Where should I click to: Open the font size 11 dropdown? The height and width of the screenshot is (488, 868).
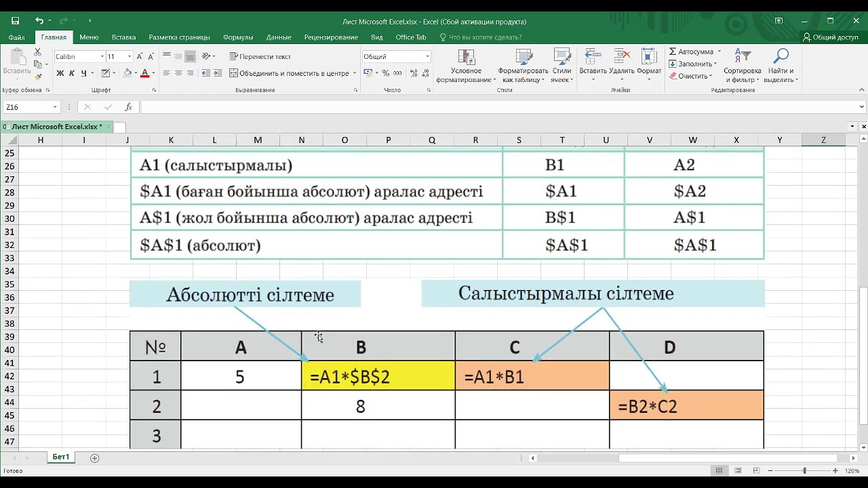pos(129,57)
